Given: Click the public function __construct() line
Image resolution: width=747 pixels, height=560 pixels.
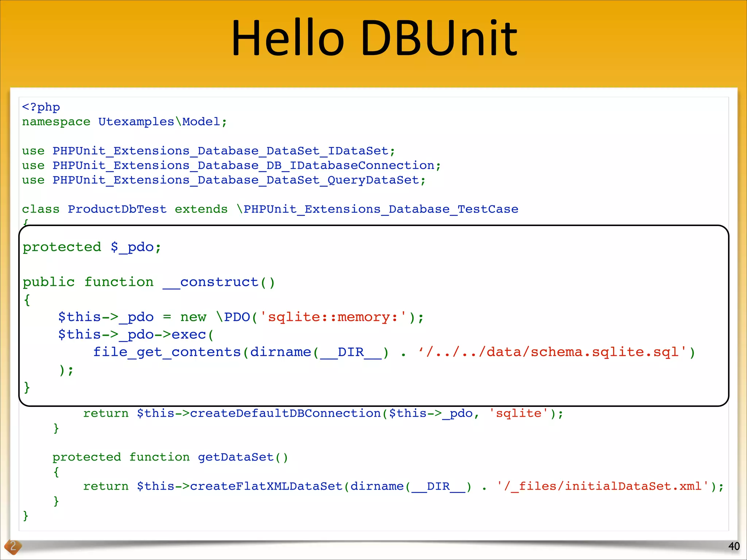Looking at the screenshot, I should pyautogui.click(x=149, y=282).
